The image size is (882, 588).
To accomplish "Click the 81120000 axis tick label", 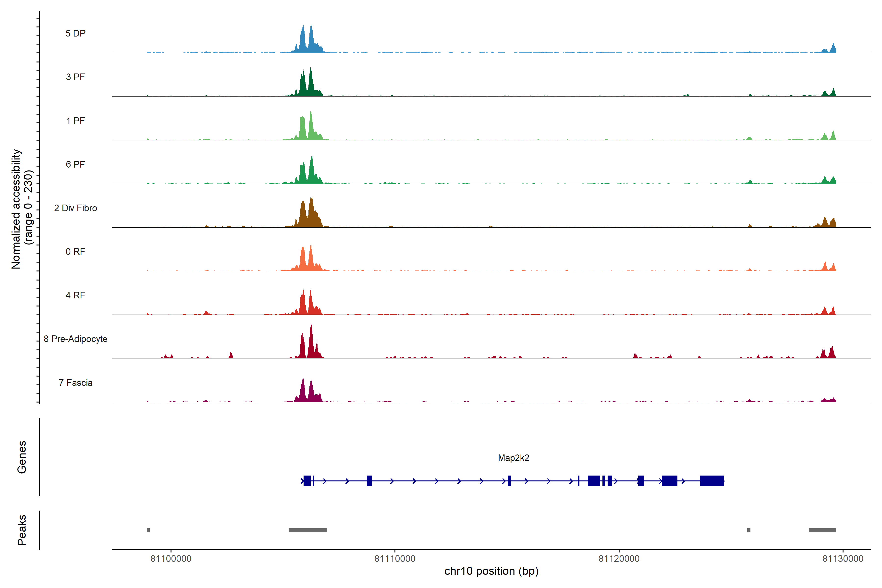I will 619,559.
